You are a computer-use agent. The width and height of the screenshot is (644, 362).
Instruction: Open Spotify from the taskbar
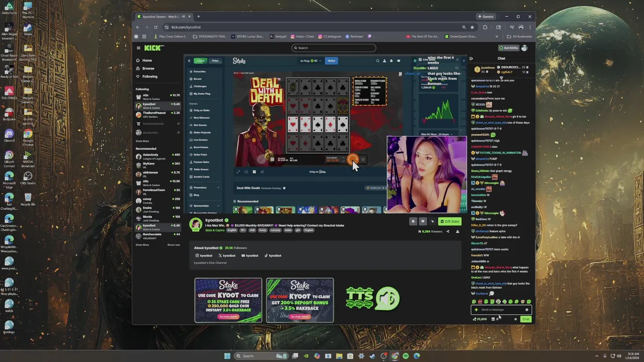[406, 356]
